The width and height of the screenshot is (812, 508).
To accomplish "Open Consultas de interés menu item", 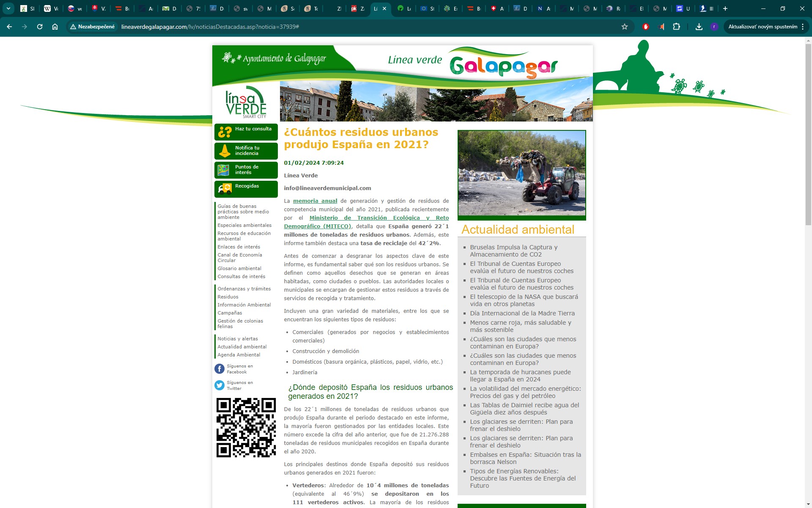I will pos(241,276).
